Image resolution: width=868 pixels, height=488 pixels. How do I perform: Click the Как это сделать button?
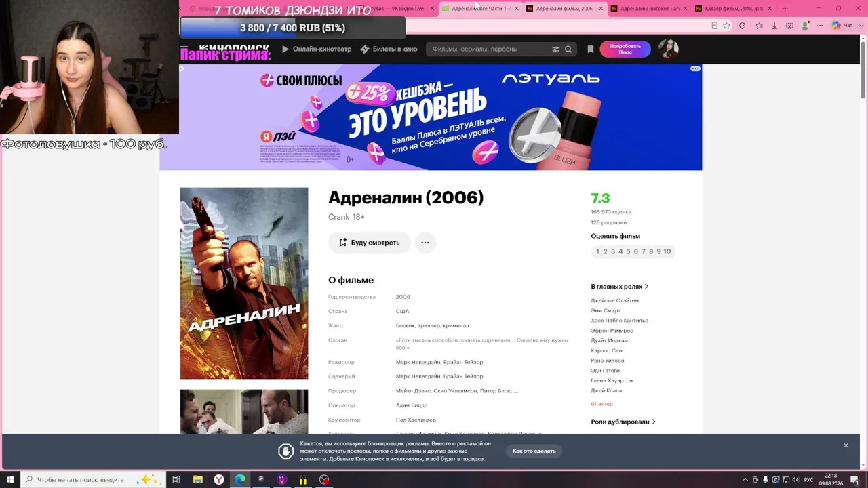534,451
